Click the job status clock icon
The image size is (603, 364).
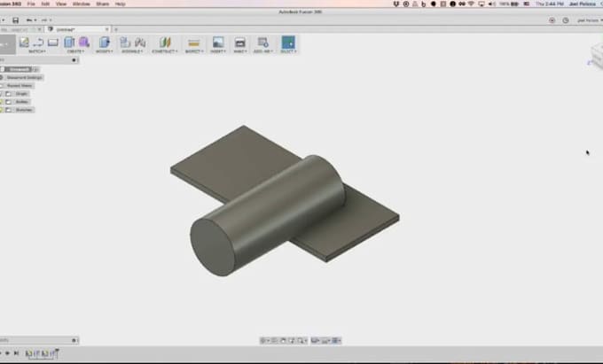566,20
